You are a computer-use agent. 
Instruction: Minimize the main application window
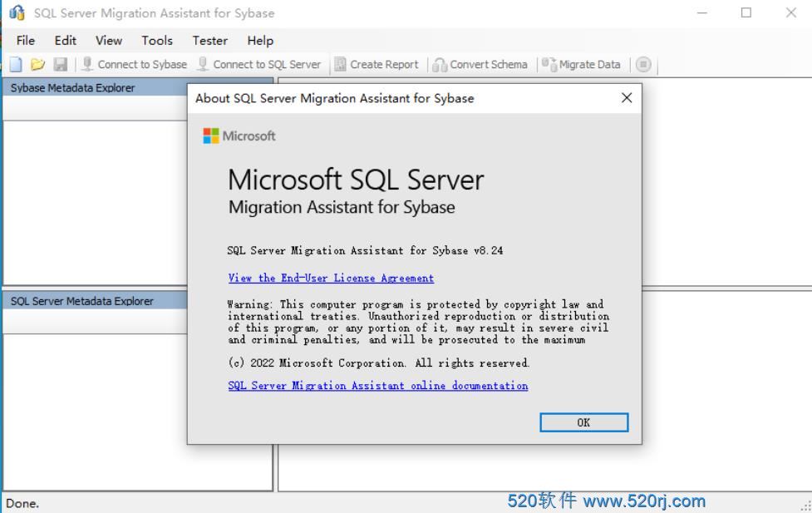[x=702, y=12]
